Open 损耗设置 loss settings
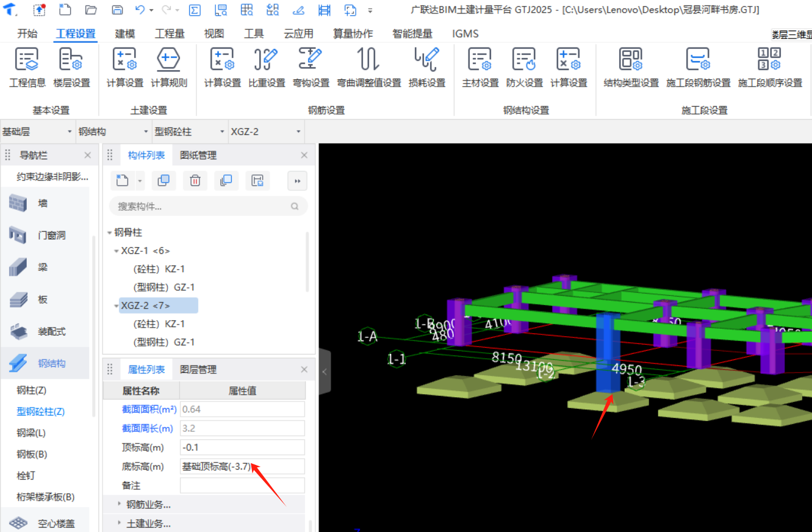Viewport: 812px width, 532px height. click(x=427, y=68)
